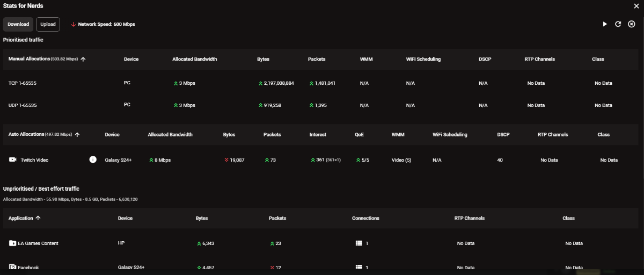This screenshot has height=275, width=644.
Task: Close the Stats for Nerds panel
Action: point(636,6)
